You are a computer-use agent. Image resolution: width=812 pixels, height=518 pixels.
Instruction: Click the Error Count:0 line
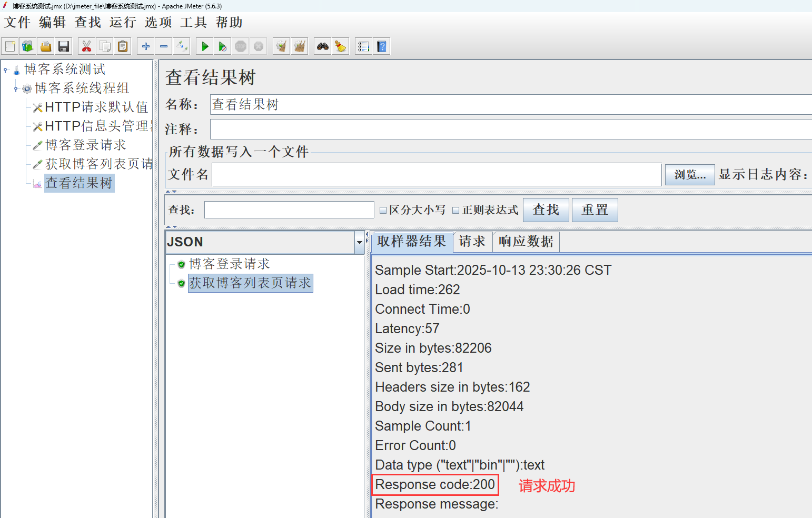click(415, 446)
